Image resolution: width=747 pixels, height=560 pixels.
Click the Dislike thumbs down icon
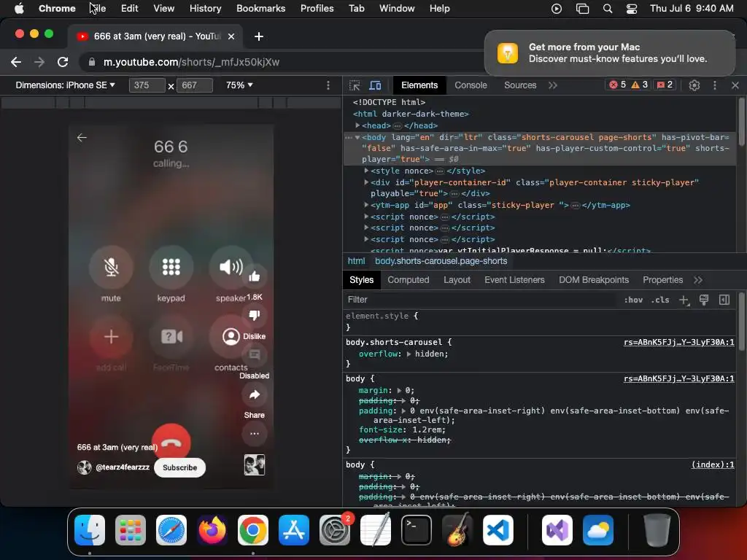[x=255, y=315]
